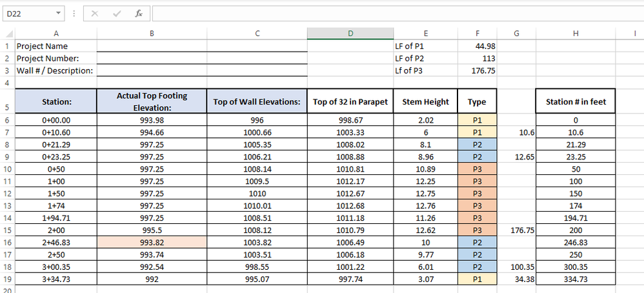644x293 pixels.
Task: Click the Select All corner triangle
Action: 8,34
